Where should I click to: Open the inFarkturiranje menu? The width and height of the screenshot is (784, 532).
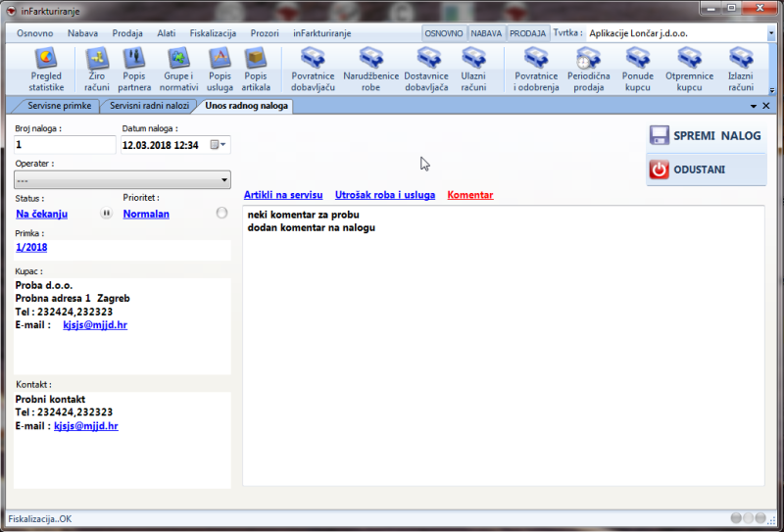point(322,33)
